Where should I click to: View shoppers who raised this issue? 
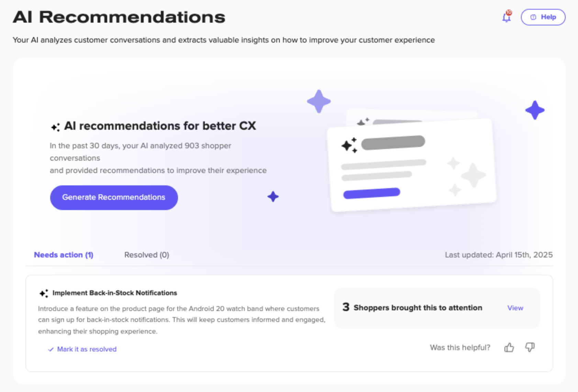pos(515,308)
